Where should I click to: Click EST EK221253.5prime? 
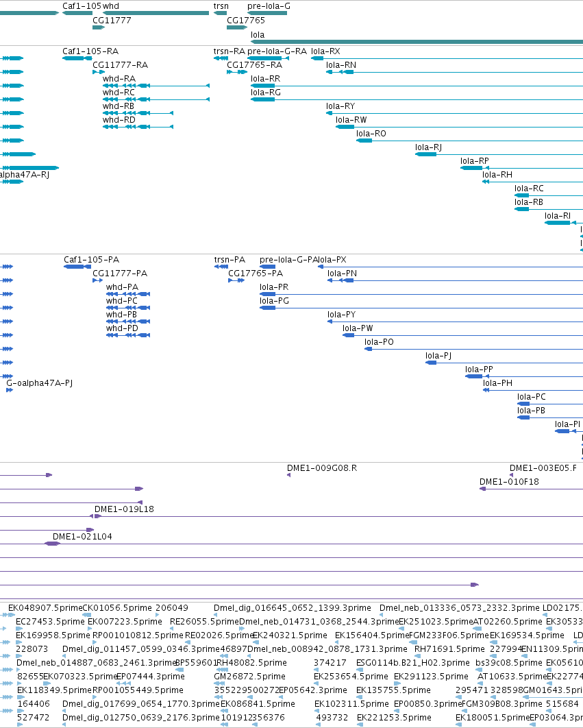point(394,717)
